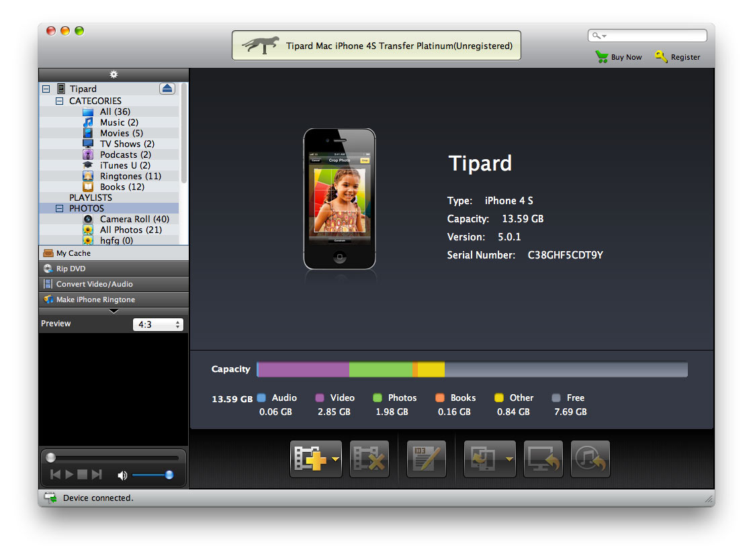Click the Export to Mac button
This screenshot has width=753, height=560.
543,459
